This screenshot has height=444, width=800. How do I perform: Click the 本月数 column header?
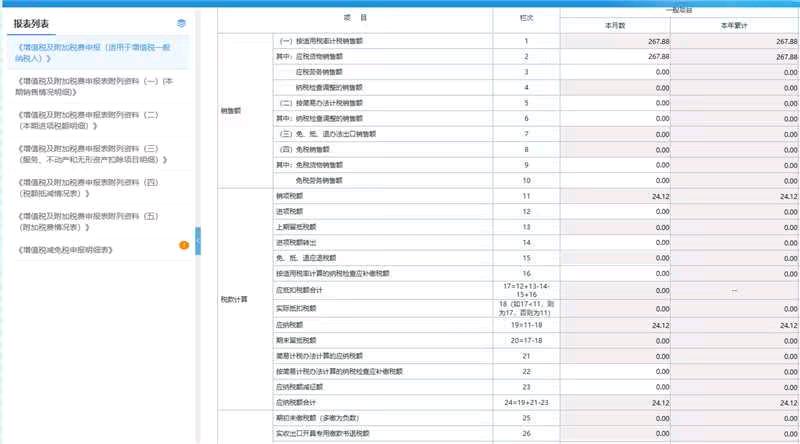[x=615, y=26]
